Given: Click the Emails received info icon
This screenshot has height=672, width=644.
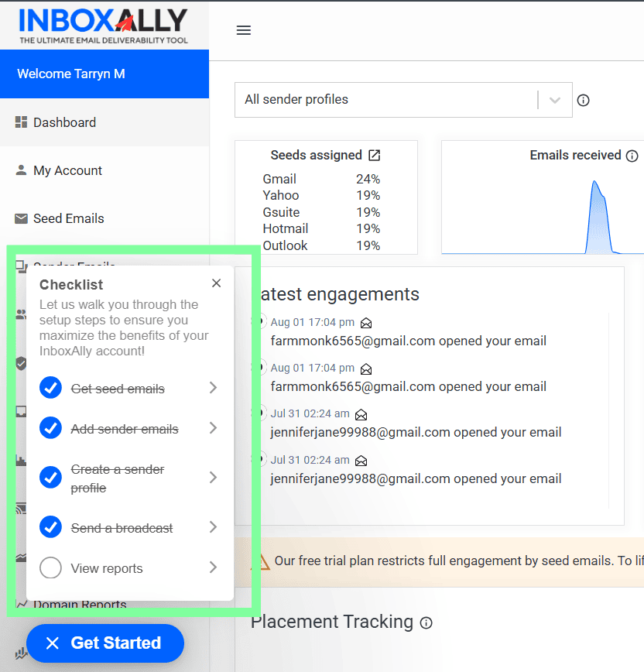Looking at the screenshot, I should click(632, 156).
